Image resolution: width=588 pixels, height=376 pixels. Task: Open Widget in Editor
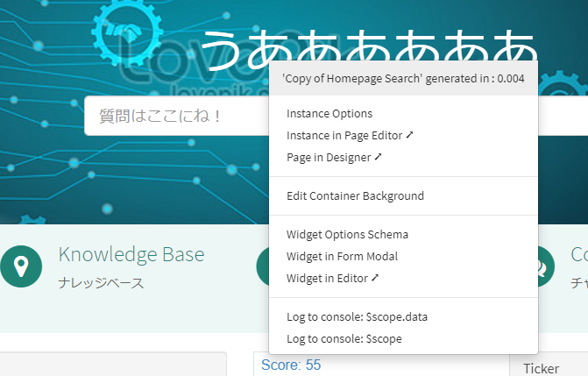(333, 279)
